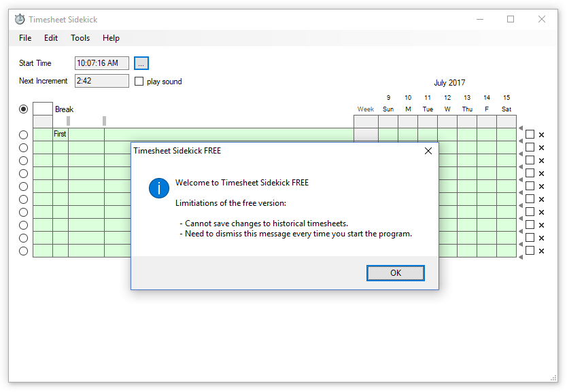Image resolution: width=567 pixels, height=392 pixels.
Task: Click the delete X icon on the last row
Action: (541, 251)
